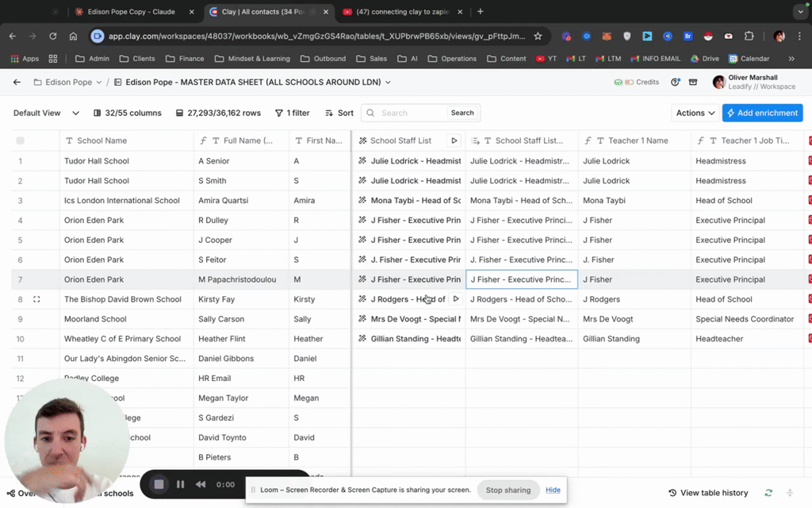Viewport: 812px width, 508px height.
Task: Open the Sort menu
Action: click(x=339, y=113)
